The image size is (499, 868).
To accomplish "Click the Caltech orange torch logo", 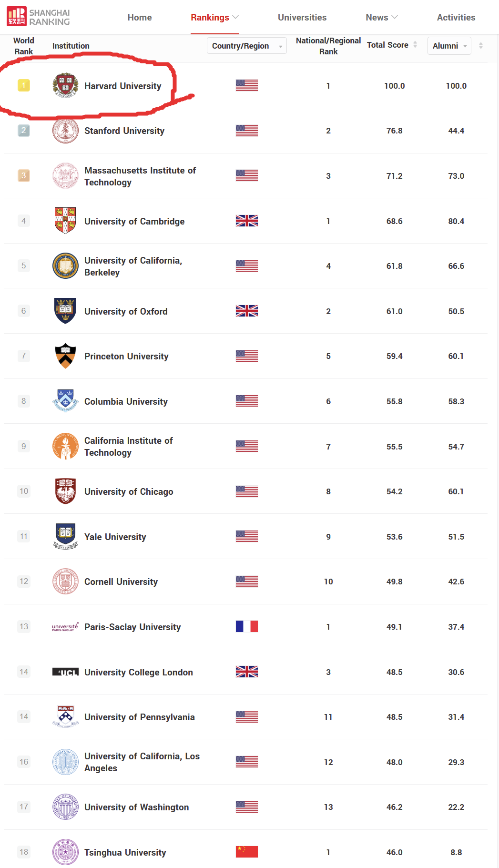I will pos(65,446).
